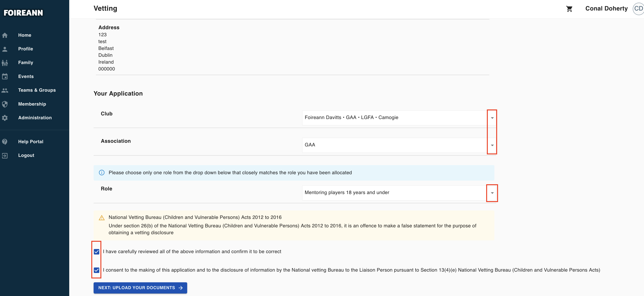Open Help Portal via question mark icon
644x296 pixels.
click(x=5, y=141)
